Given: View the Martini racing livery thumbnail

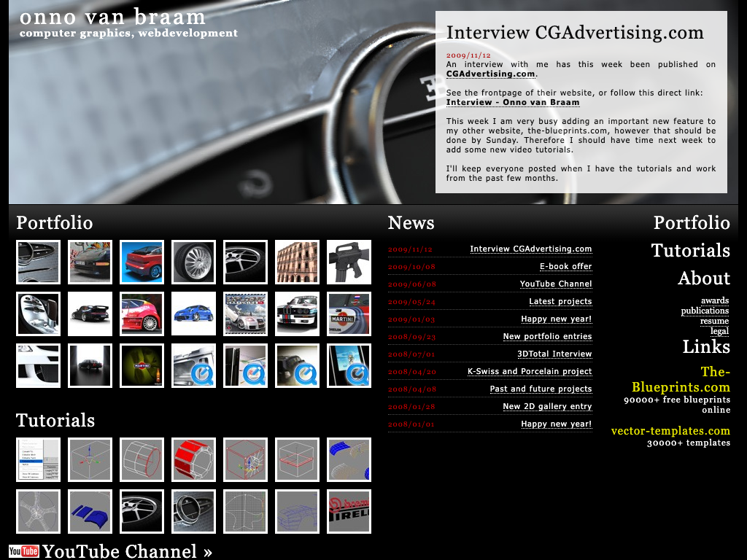Looking at the screenshot, I should tap(349, 314).
